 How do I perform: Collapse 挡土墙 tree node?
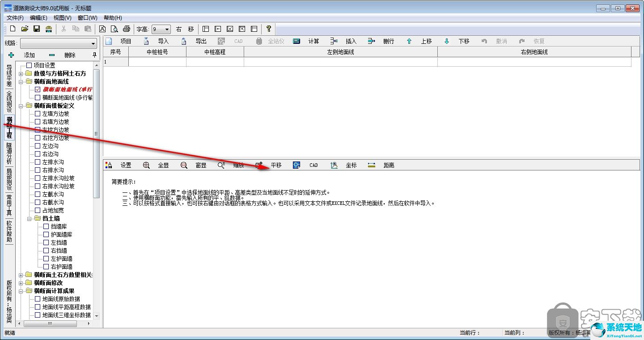click(x=30, y=218)
